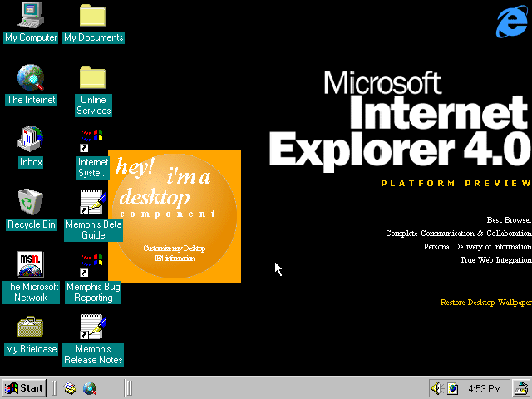Open the Start menu

[24, 388]
